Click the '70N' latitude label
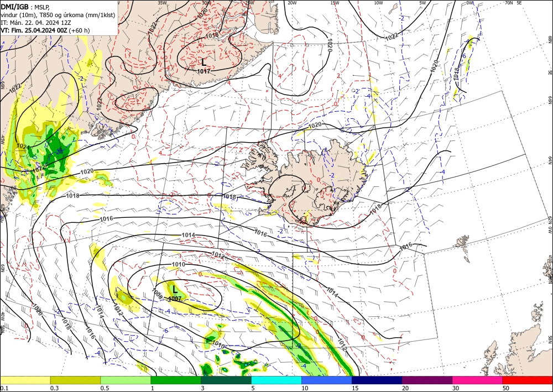553x392 pixels. [x=509, y=2]
